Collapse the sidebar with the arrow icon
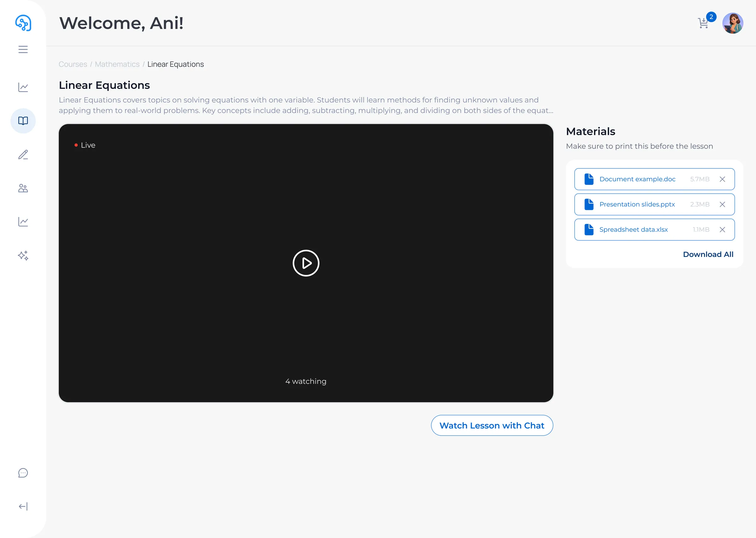The width and height of the screenshot is (756, 538). pyautogui.click(x=23, y=506)
